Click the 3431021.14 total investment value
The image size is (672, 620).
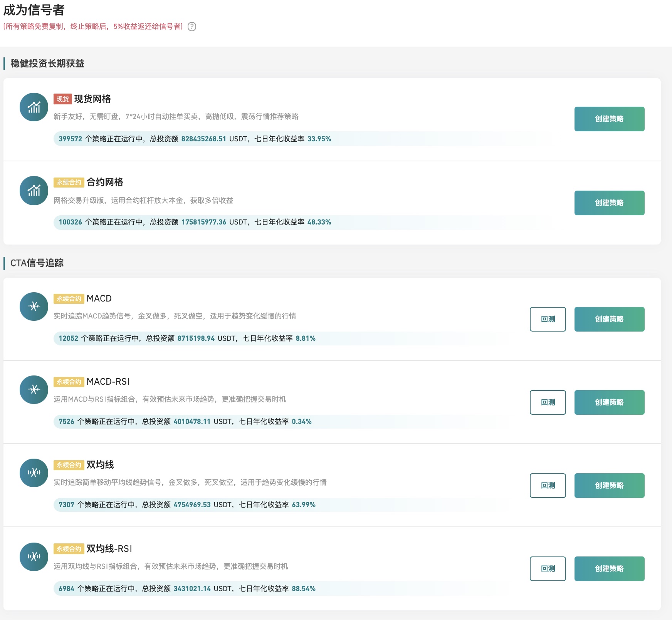coord(192,589)
